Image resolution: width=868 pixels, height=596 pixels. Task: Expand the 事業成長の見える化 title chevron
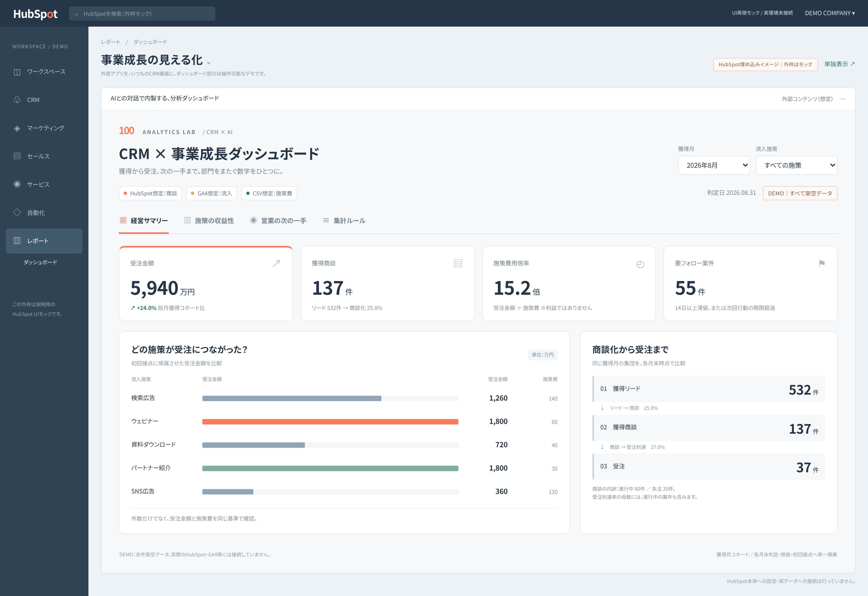(209, 63)
